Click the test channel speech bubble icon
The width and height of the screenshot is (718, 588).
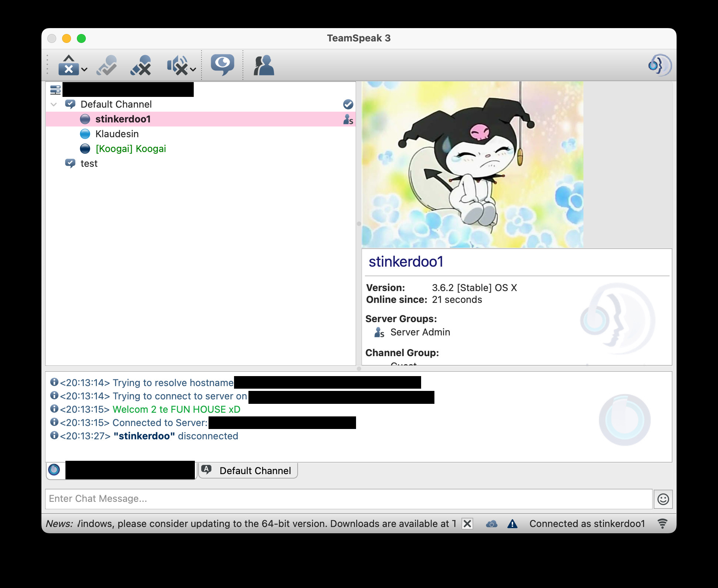point(70,163)
